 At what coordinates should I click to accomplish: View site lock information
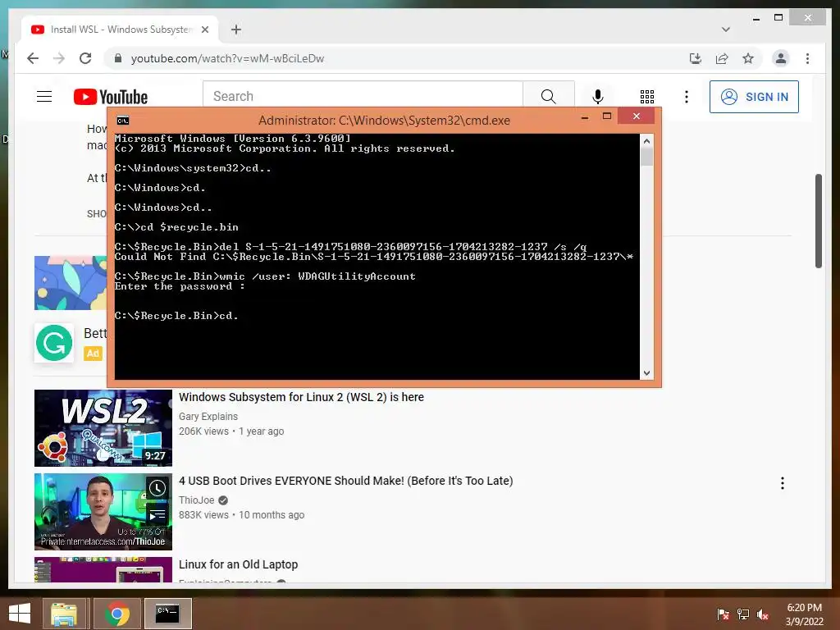coord(118,58)
